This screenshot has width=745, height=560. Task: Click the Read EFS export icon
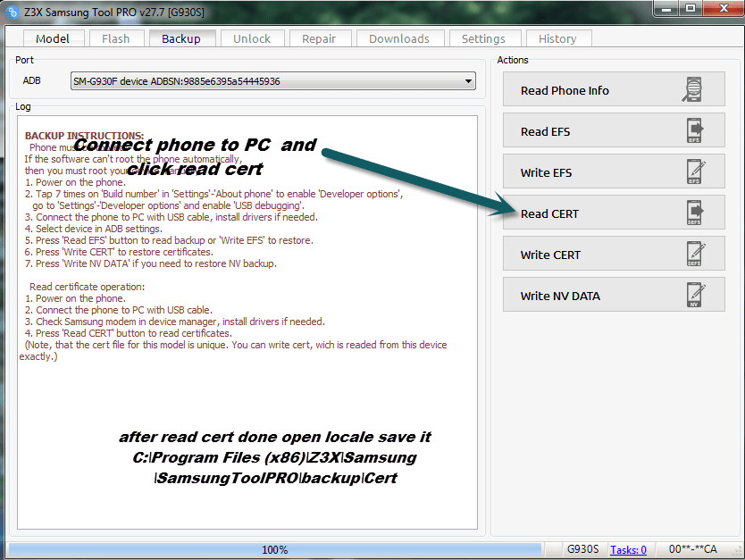pos(695,130)
